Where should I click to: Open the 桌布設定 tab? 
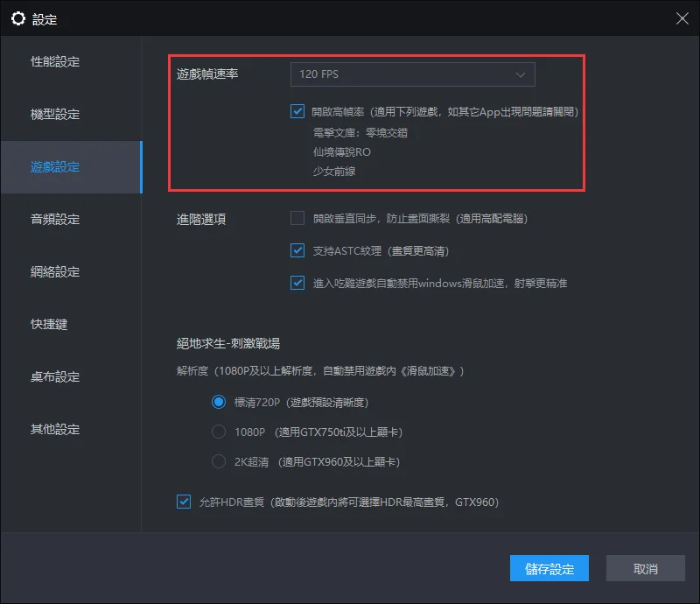point(71,377)
